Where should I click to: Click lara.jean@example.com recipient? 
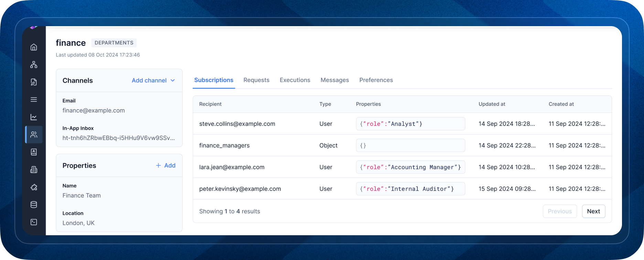(x=232, y=167)
